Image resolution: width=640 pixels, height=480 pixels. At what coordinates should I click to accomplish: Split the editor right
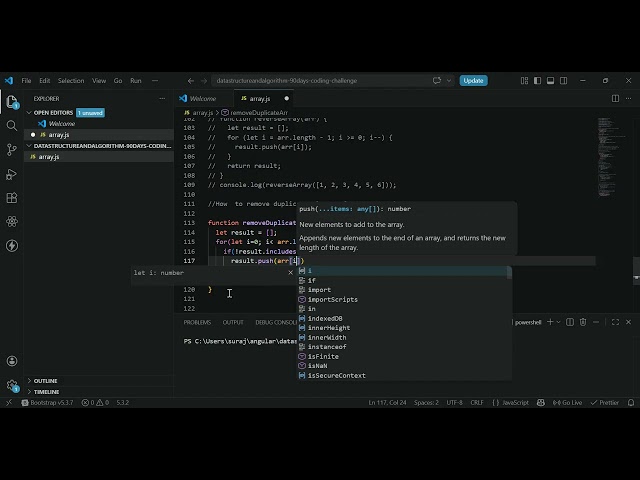615,98
